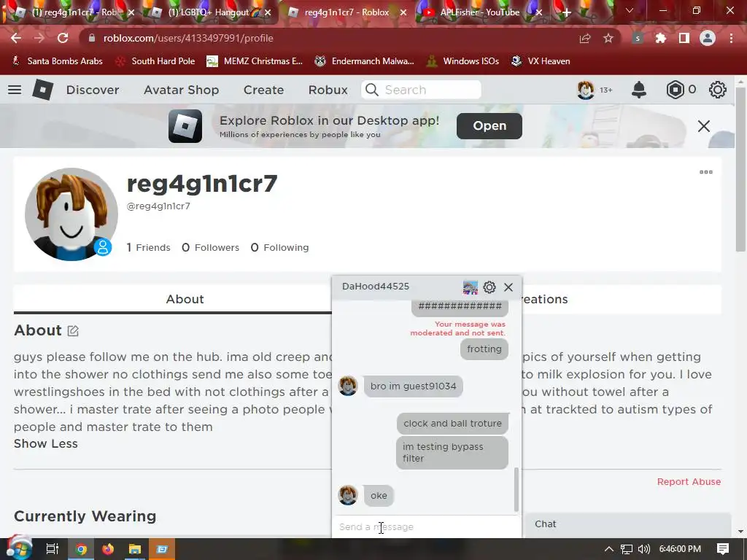Open a new browser tab
747x560 pixels.
pos(566,12)
